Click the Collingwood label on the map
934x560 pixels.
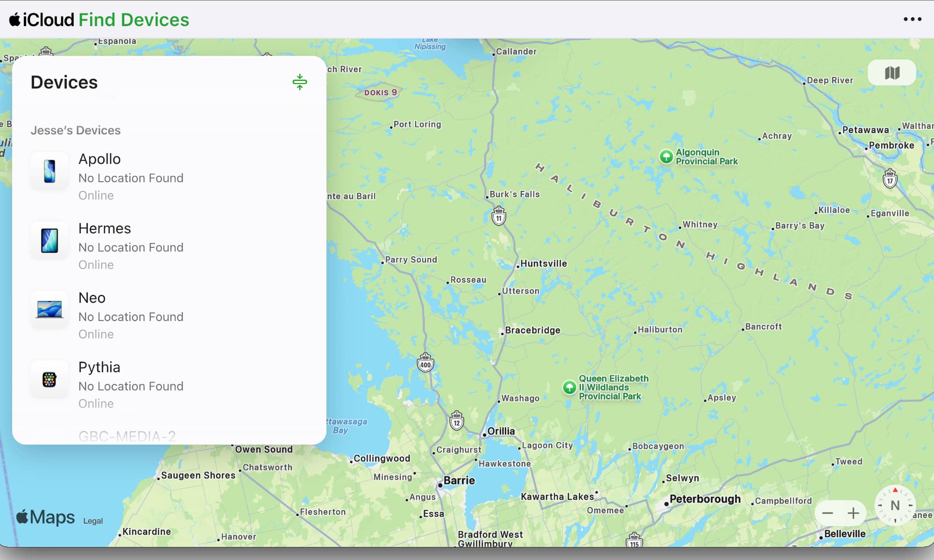(382, 458)
